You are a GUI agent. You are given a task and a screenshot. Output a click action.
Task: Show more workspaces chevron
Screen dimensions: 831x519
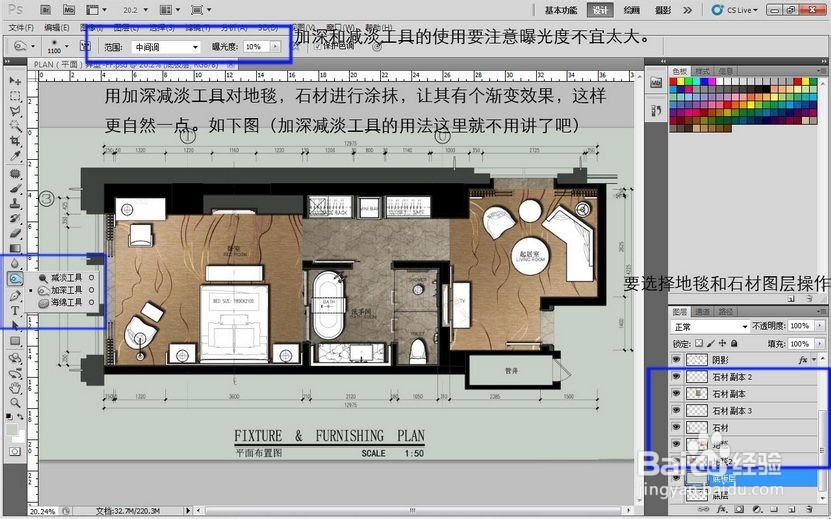[x=687, y=10]
